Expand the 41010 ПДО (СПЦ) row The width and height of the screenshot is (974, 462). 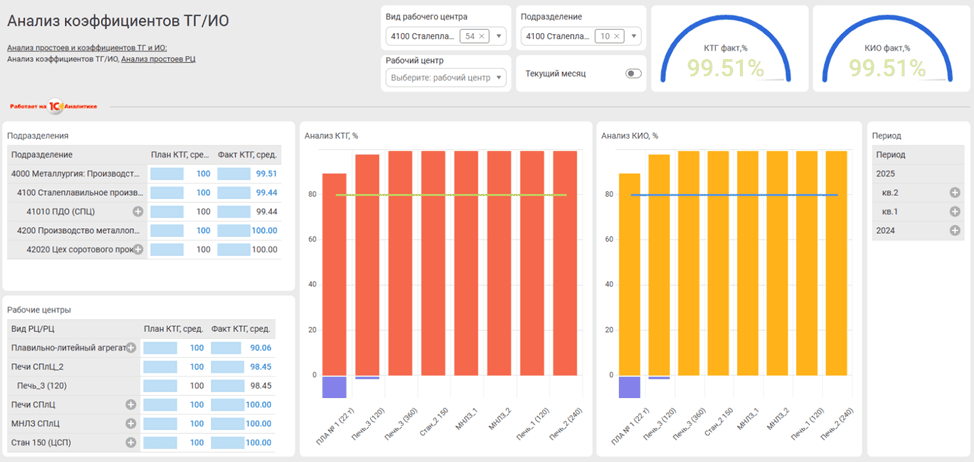click(138, 212)
